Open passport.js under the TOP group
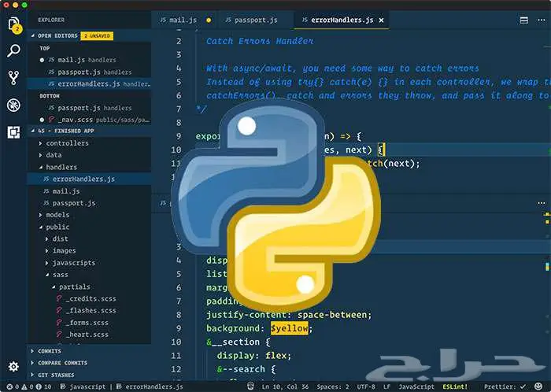Screen dimensions: 551x392 [x=89, y=72]
